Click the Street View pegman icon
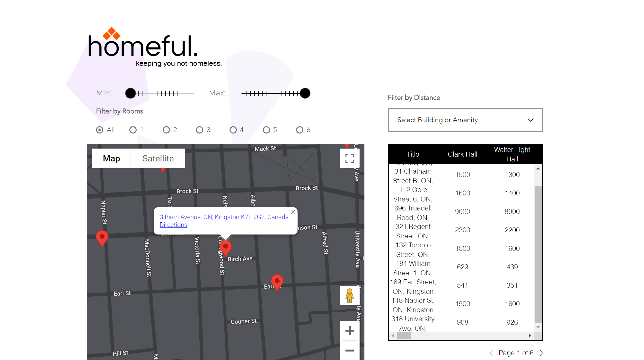This screenshot has height=360, width=644. coord(349,296)
